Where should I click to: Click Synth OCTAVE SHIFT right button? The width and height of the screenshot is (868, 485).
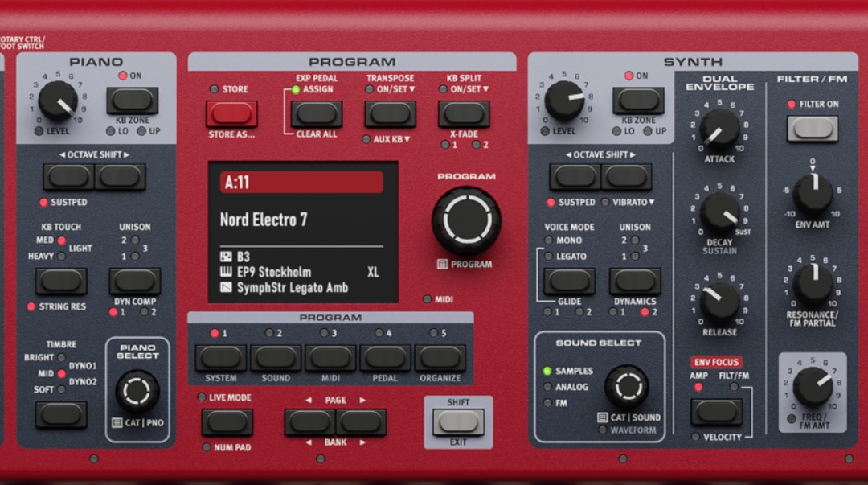[626, 177]
